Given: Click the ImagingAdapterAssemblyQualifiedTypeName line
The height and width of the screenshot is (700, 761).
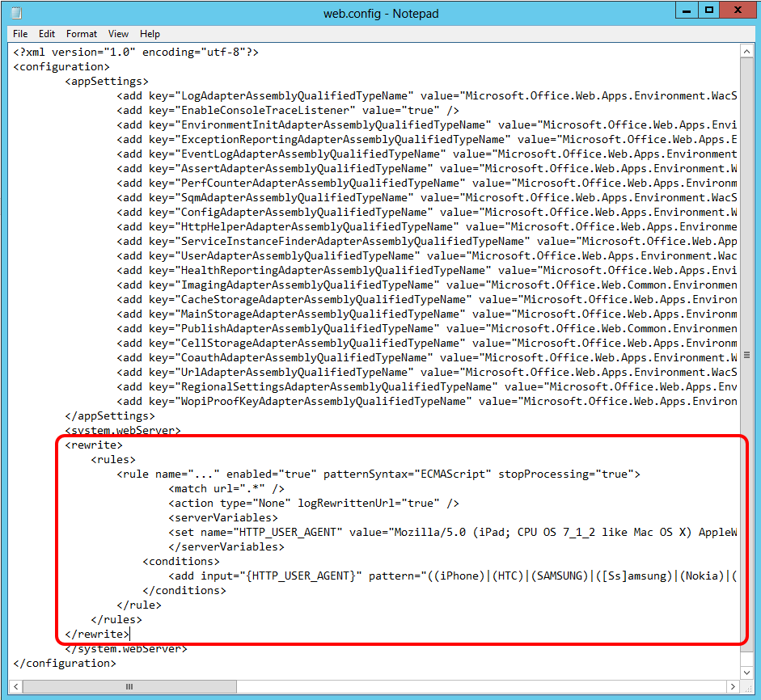Looking at the screenshot, I should tap(427, 285).
